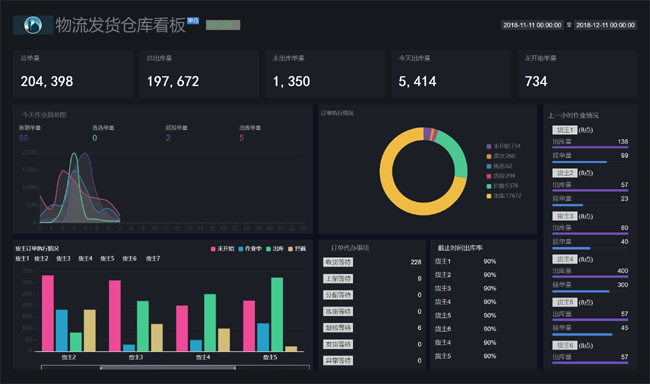Toggle orange 260 donut legend entry
This screenshot has width=650, height=384.
(x=501, y=156)
